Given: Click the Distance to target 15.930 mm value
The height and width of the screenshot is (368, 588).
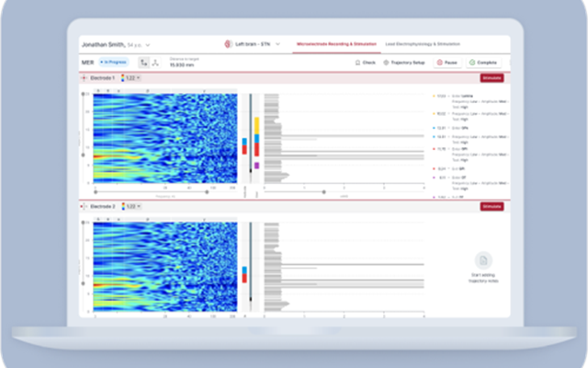Looking at the screenshot, I should tap(182, 65).
